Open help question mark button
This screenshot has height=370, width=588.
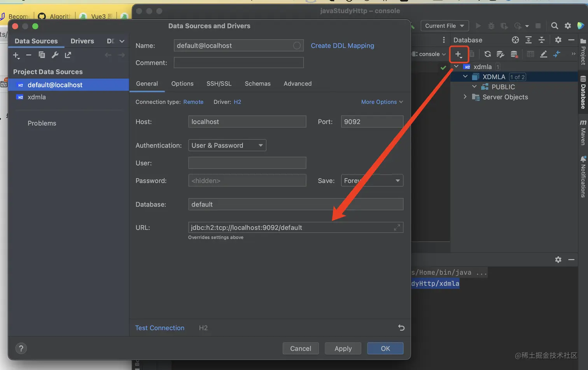[x=21, y=349]
